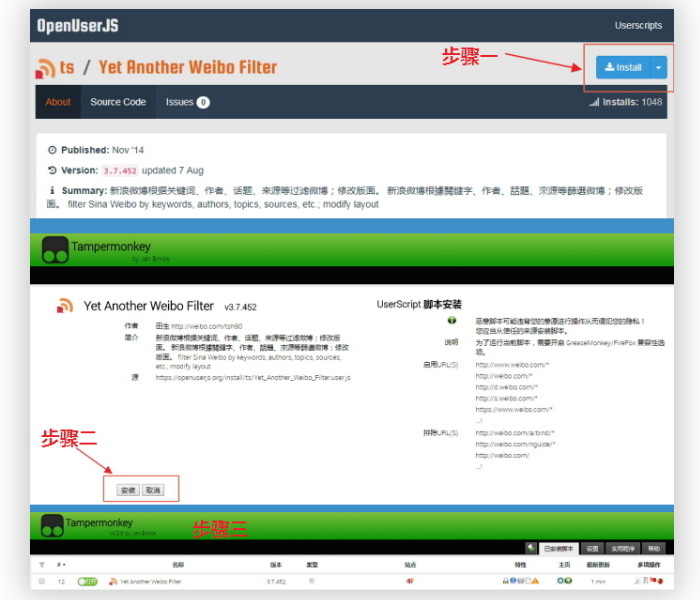Open the 设置 settings tab
700x600 pixels.
point(592,549)
